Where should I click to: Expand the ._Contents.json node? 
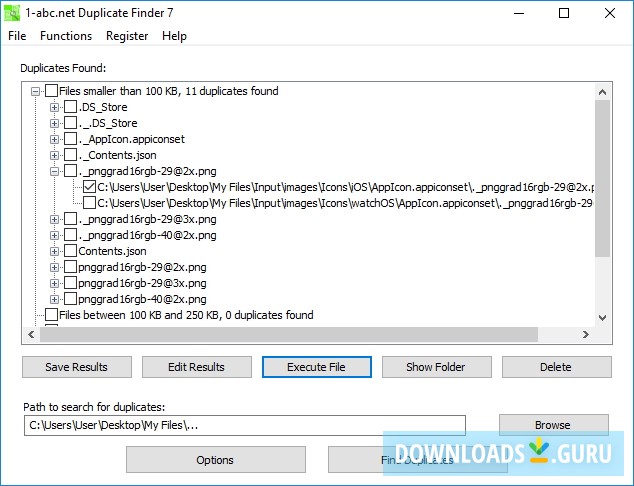(x=54, y=155)
